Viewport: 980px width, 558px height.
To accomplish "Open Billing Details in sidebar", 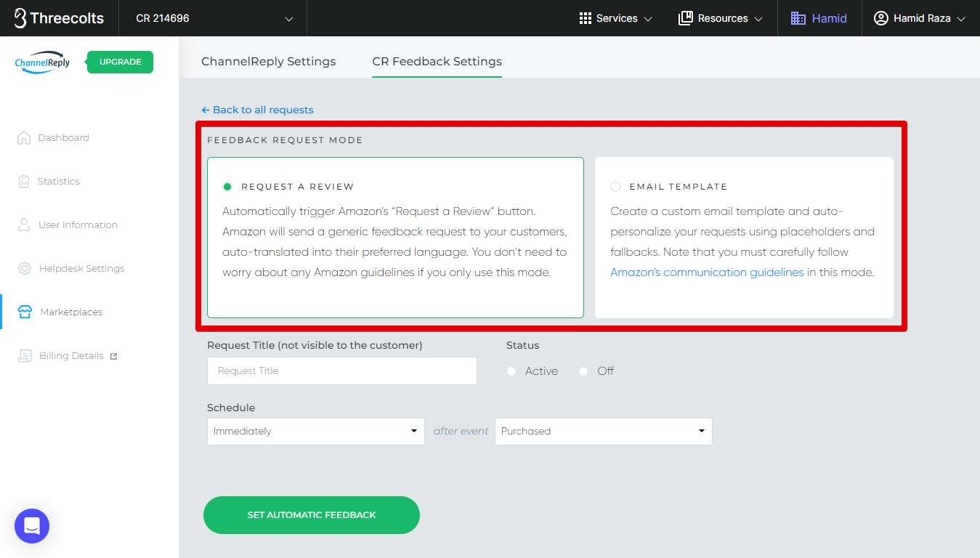I will click(71, 355).
